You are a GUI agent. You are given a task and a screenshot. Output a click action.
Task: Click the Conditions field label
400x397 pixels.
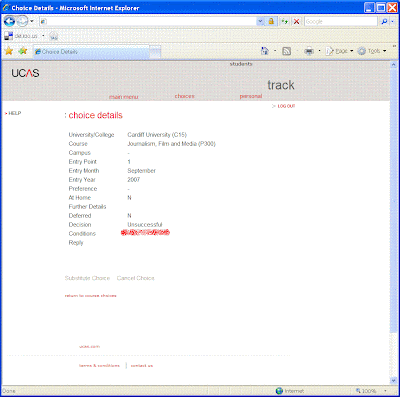tap(82, 234)
